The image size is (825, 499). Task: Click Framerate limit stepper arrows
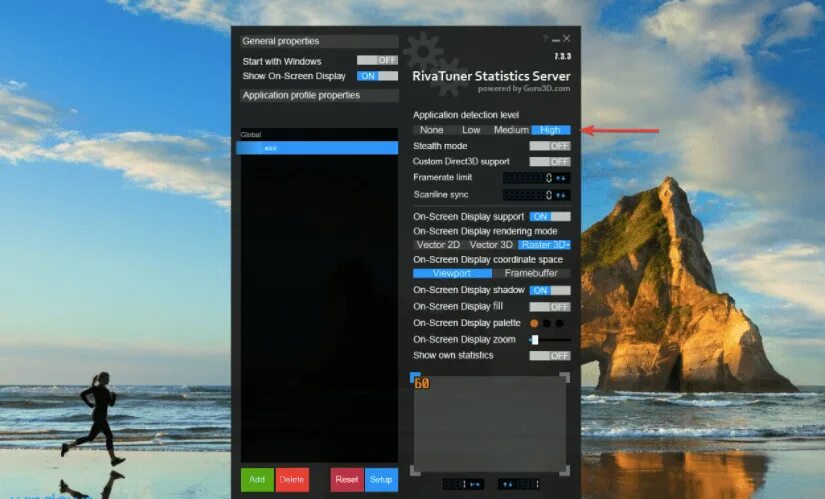point(562,178)
